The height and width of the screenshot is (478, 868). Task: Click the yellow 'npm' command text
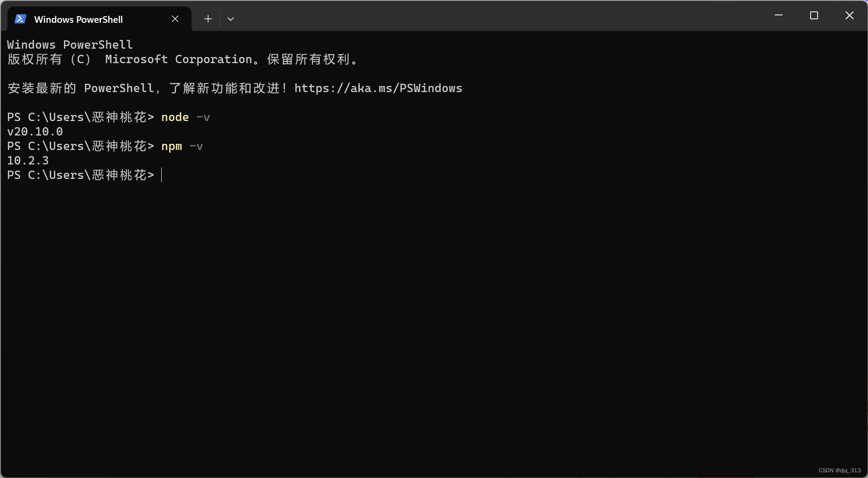[171, 146]
